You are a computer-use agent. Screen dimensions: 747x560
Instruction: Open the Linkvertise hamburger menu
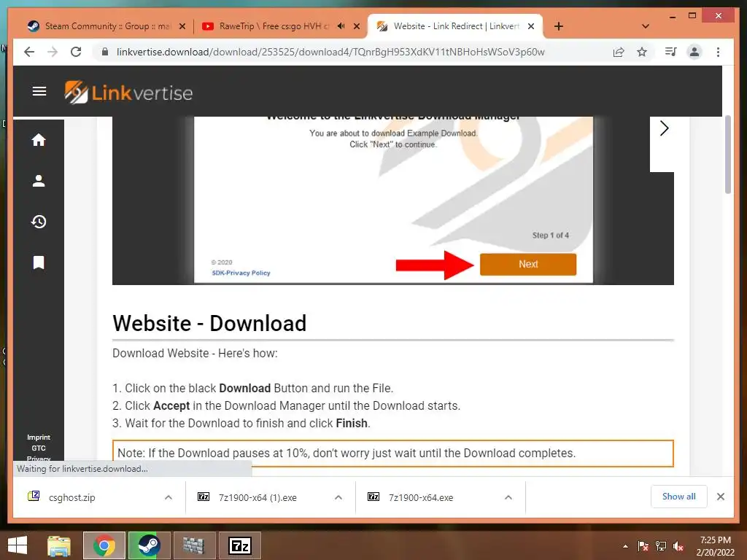click(x=39, y=91)
